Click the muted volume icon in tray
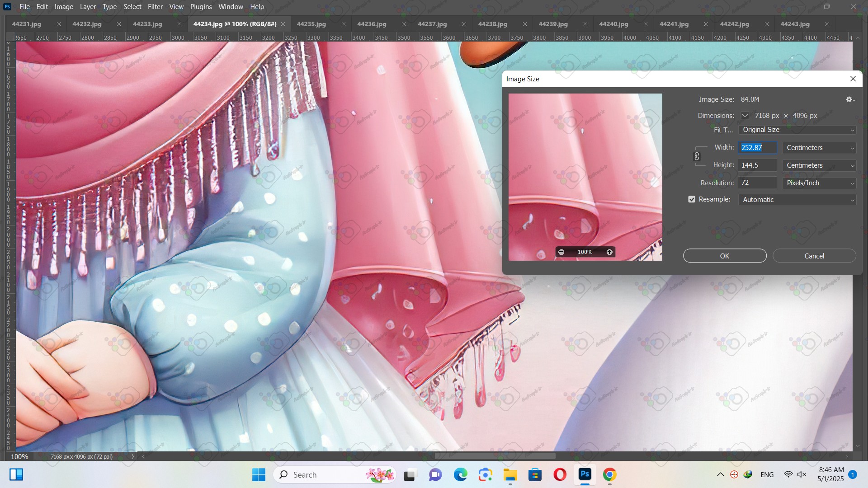The height and width of the screenshot is (488, 868). click(x=802, y=474)
